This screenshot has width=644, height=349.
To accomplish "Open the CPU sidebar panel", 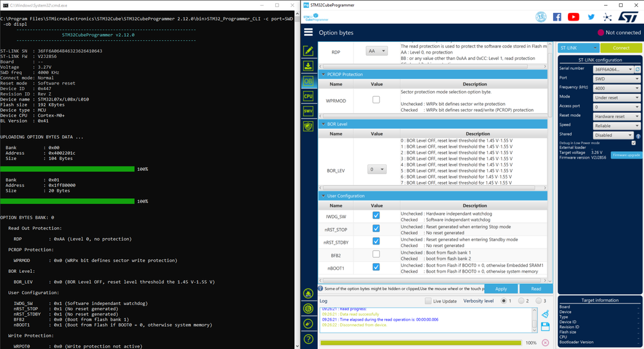I will coord(308,96).
